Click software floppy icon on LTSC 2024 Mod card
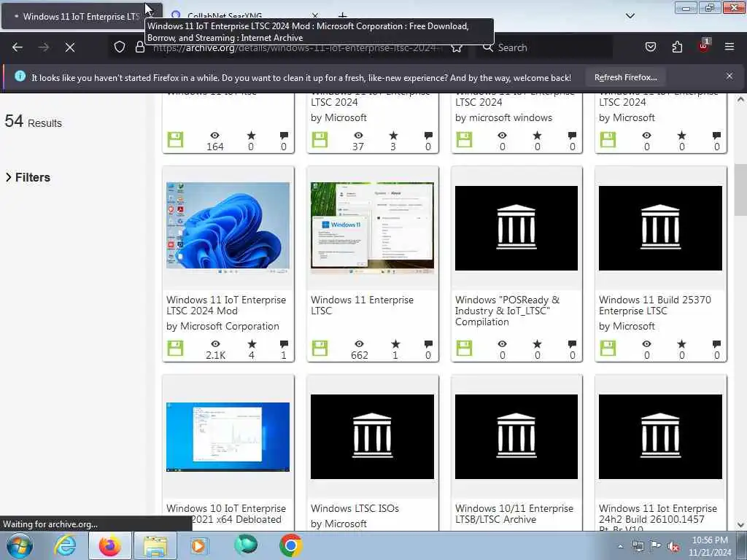This screenshot has width=747, height=560. click(x=175, y=348)
